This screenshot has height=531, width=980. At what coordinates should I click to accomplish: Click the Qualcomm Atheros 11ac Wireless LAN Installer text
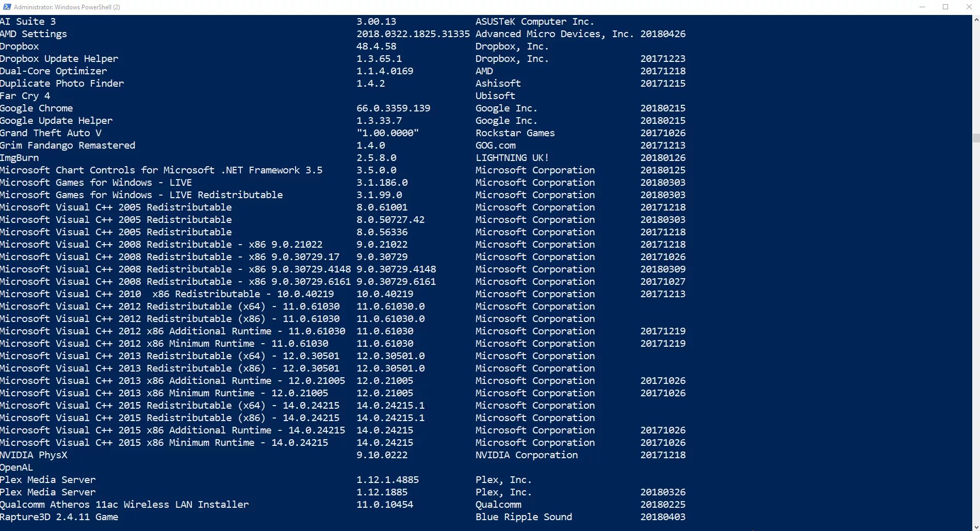point(124,505)
